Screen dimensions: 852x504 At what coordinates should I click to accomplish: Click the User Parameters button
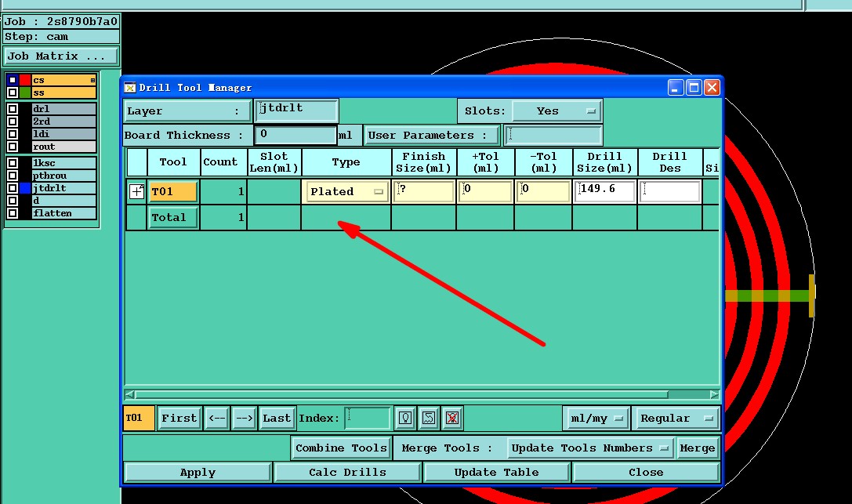(432, 136)
